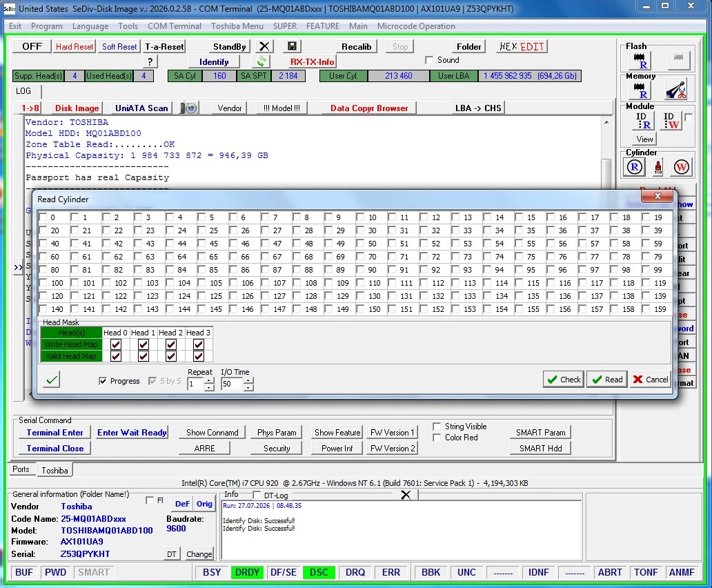712x588 pixels.
Task: Tick the Fl checkbox in General information
Action: 150,500
